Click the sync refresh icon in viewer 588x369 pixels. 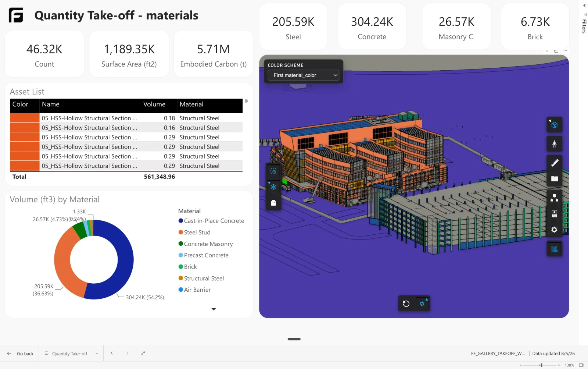pyautogui.click(x=422, y=304)
